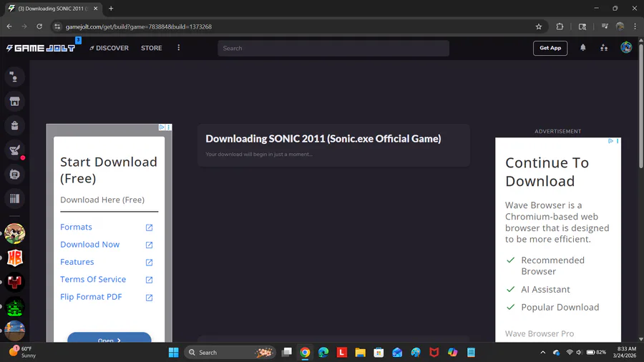Open the HB community in sidebar

click(x=15, y=258)
